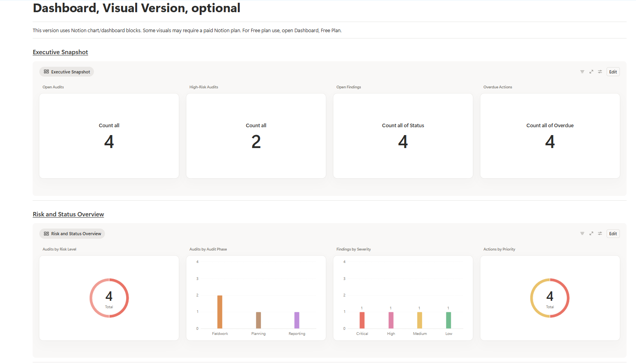Select the Executive Snapshot view tab

66,72
